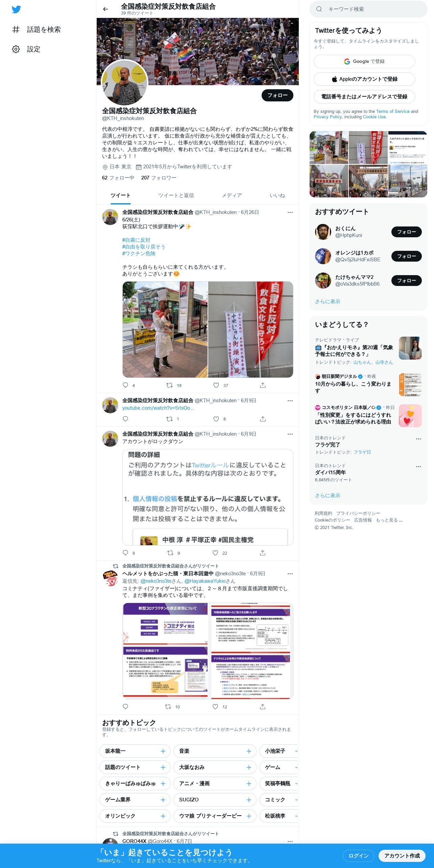Add 坂本龍一 topic with plus
This screenshot has width=434, height=868.
163,751
